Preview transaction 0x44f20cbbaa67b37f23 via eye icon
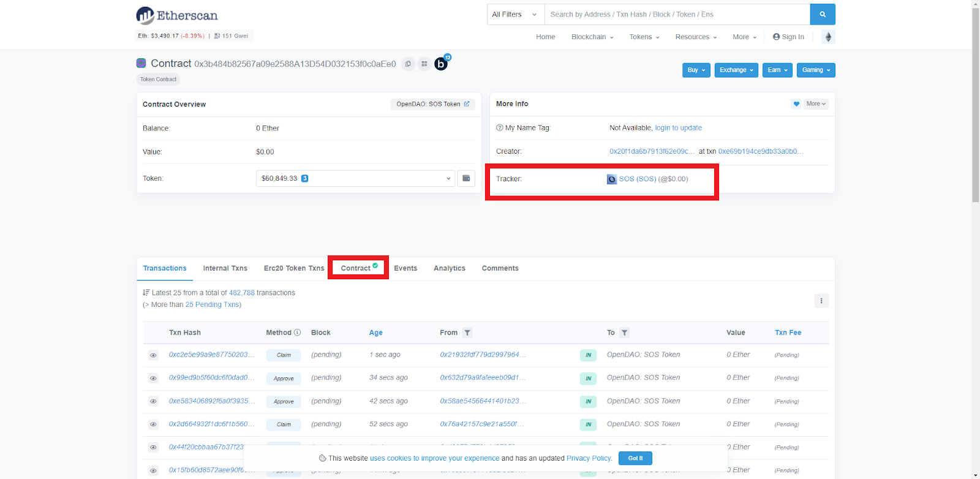 (153, 447)
